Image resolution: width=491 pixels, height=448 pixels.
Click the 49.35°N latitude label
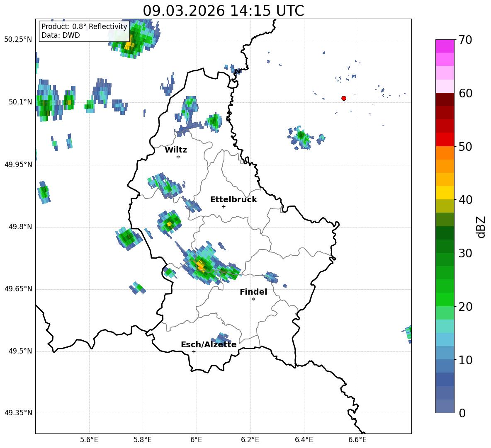pos(18,413)
